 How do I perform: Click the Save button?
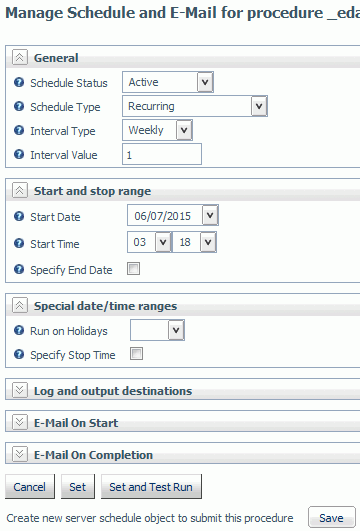click(x=332, y=517)
